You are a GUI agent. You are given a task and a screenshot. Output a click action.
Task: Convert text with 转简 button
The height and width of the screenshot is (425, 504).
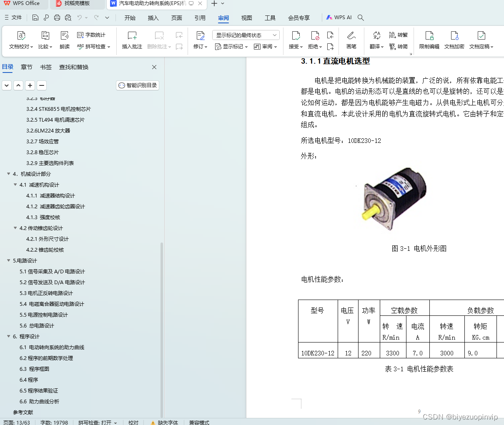click(x=399, y=47)
